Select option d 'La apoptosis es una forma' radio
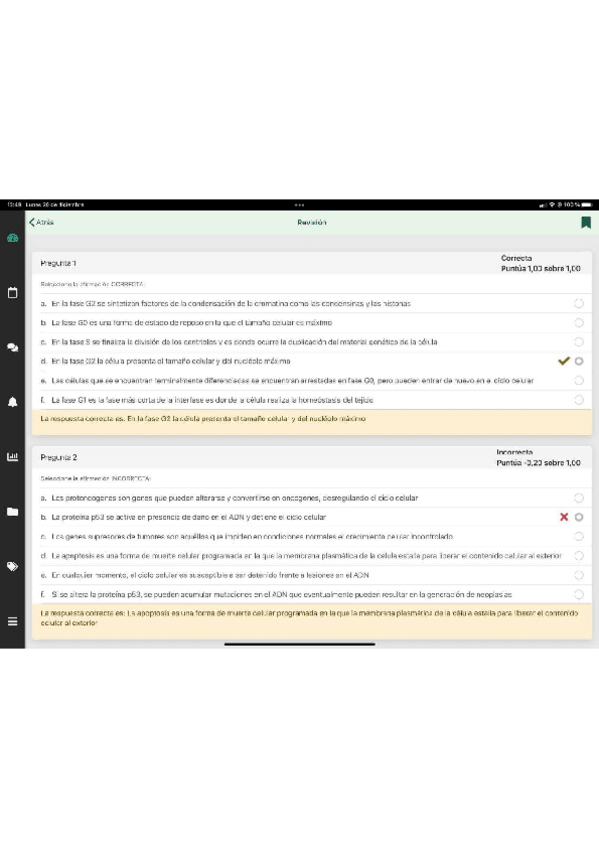 click(x=579, y=555)
